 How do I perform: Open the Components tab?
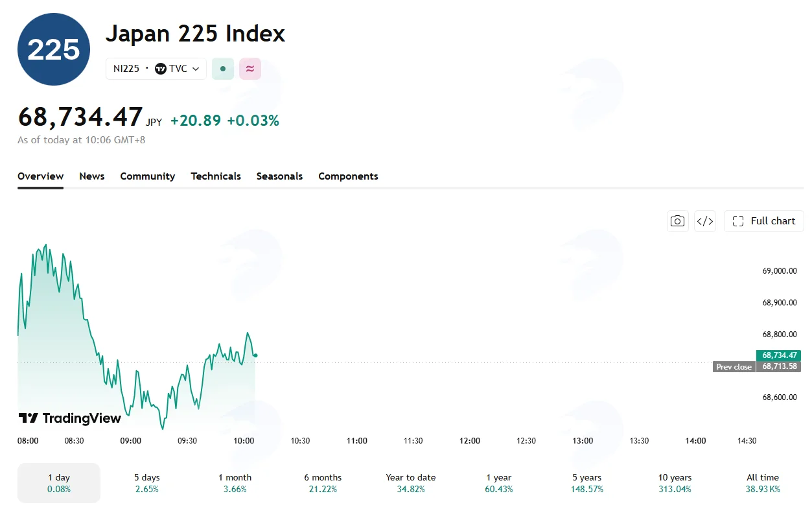[x=348, y=176]
